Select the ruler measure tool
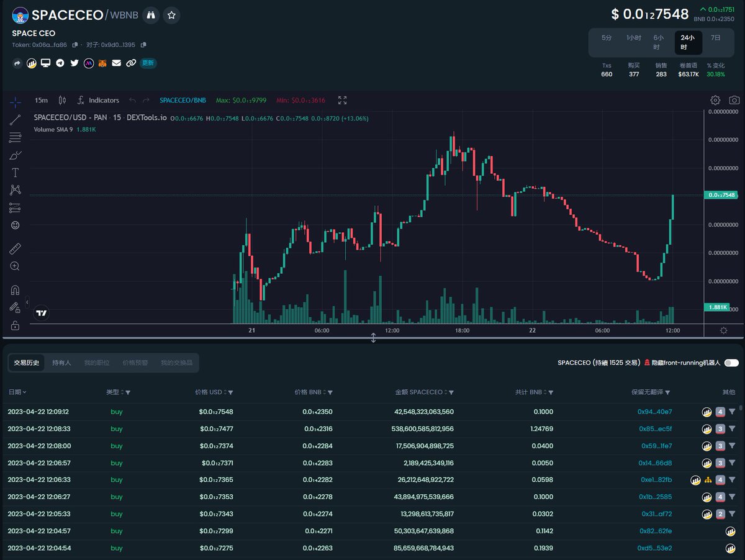Image resolution: width=745 pixels, height=560 pixels. [15, 249]
